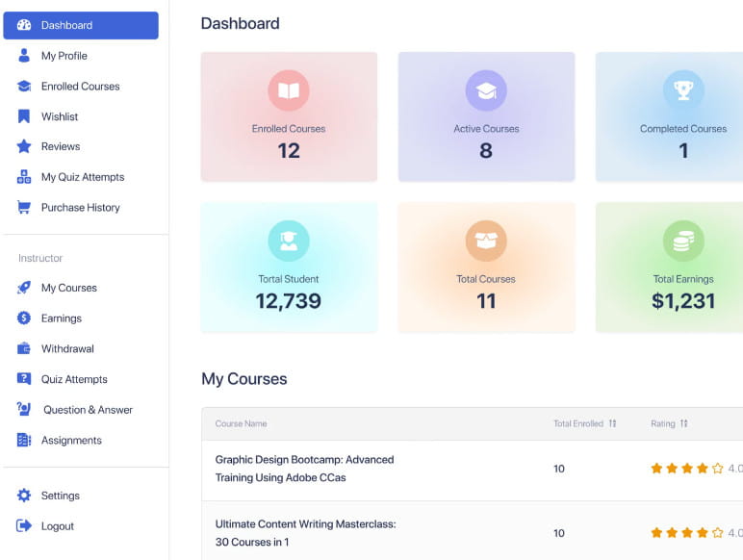Screen dimensions: 743x560
Task: Open My Profile menu item
Action: click(64, 56)
